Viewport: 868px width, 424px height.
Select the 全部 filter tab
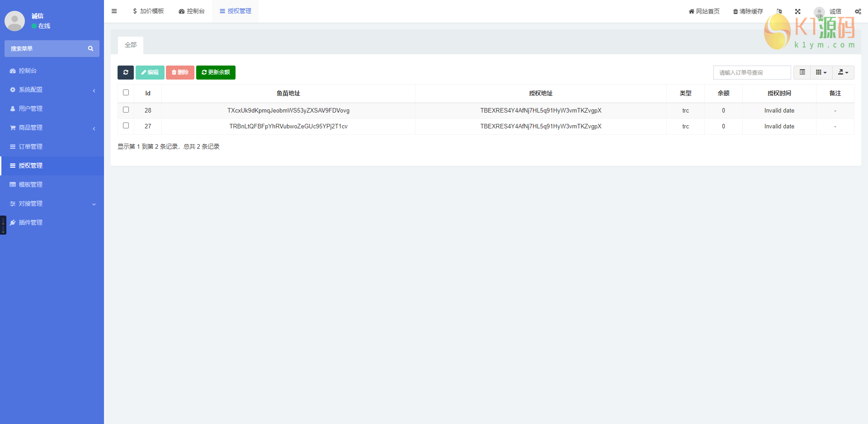(x=131, y=45)
